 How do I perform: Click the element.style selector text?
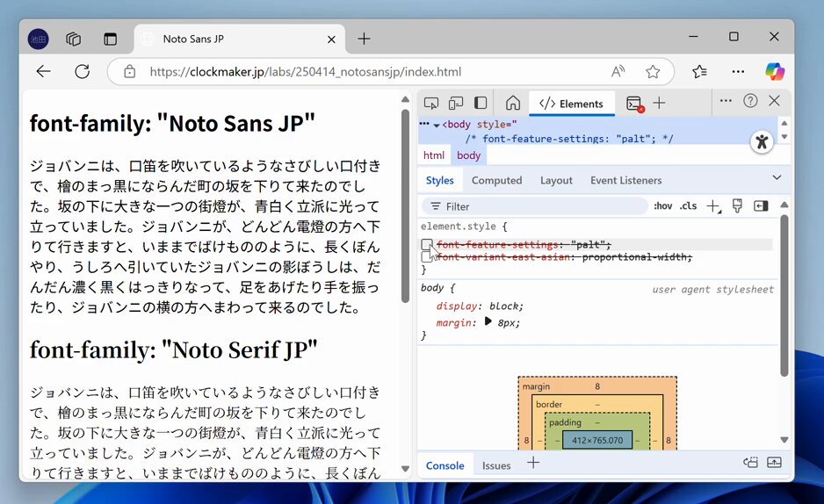point(458,227)
